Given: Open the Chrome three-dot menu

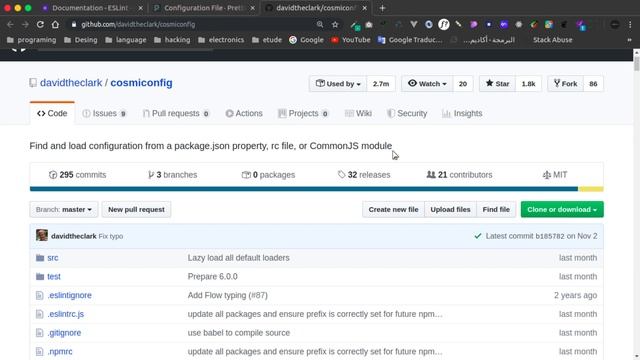Looking at the screenshot, I should point(630,24).
